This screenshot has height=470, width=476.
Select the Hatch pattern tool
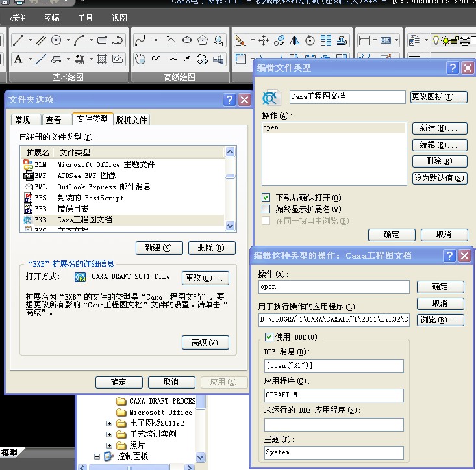tap(102, 59)
